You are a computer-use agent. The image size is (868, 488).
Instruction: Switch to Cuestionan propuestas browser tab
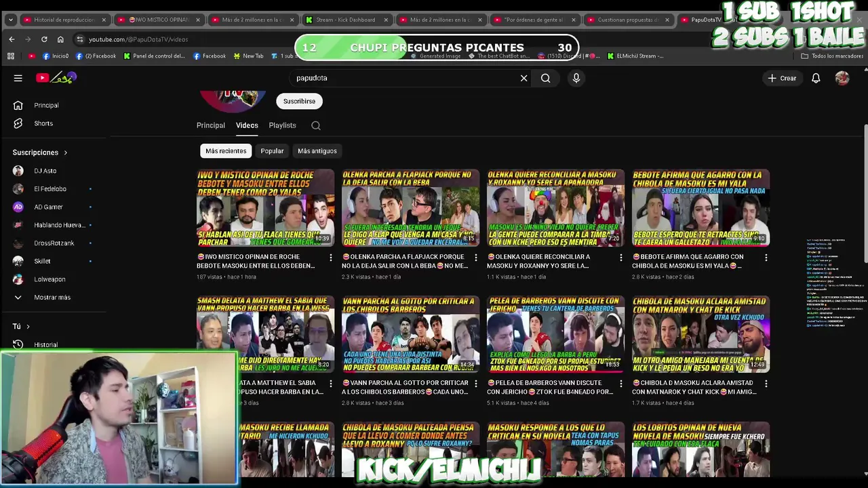628,20
